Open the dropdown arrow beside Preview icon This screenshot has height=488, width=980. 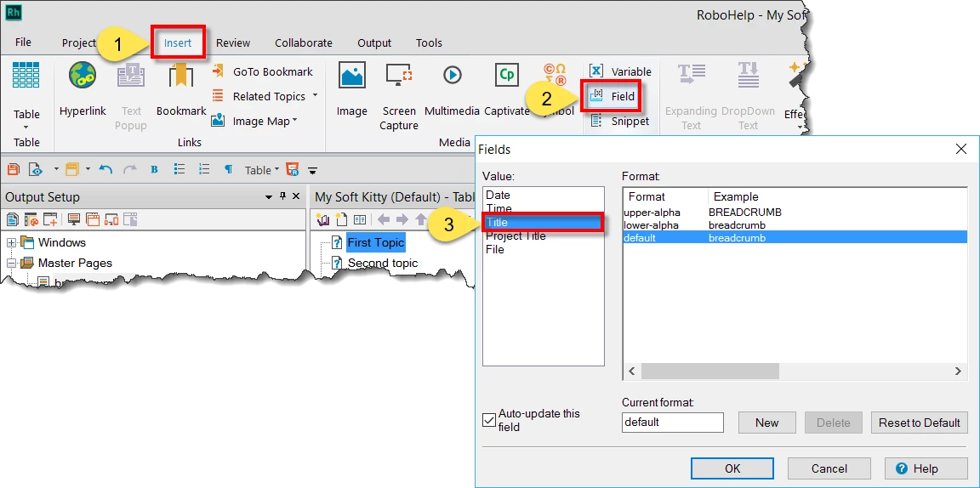[x=56, y=169]
